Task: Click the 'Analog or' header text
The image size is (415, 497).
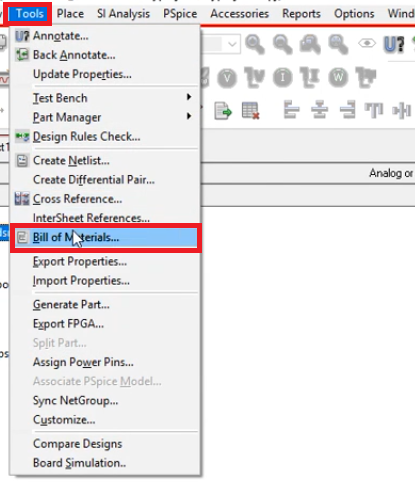Action: [x=391, y=173]
